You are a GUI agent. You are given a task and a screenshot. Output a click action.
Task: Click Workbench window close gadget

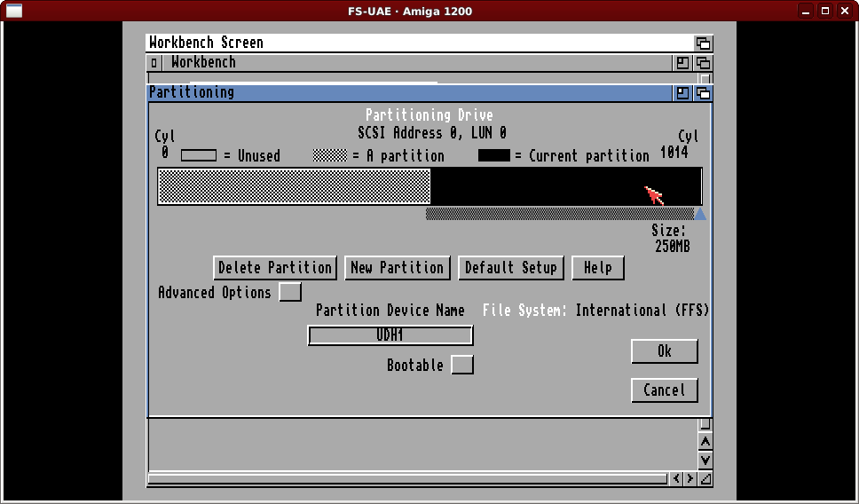(154, 63)
